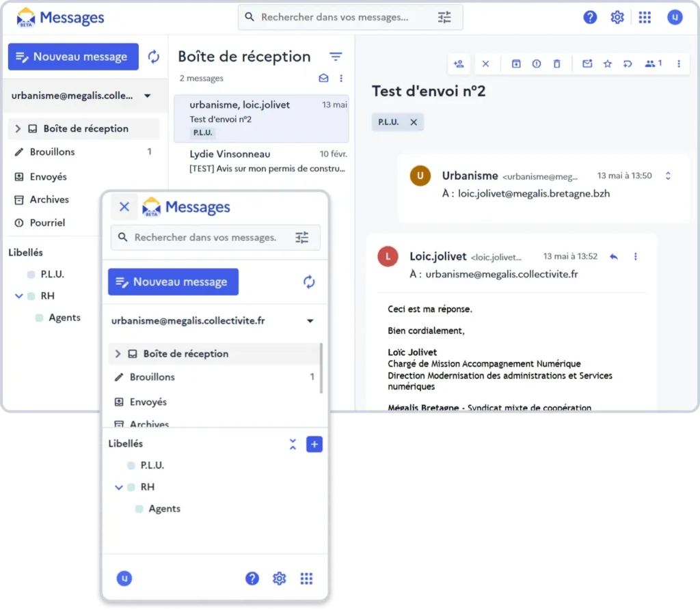
Task: Click the user avatar at the mobile panel bottom
Action: (124, 579)
